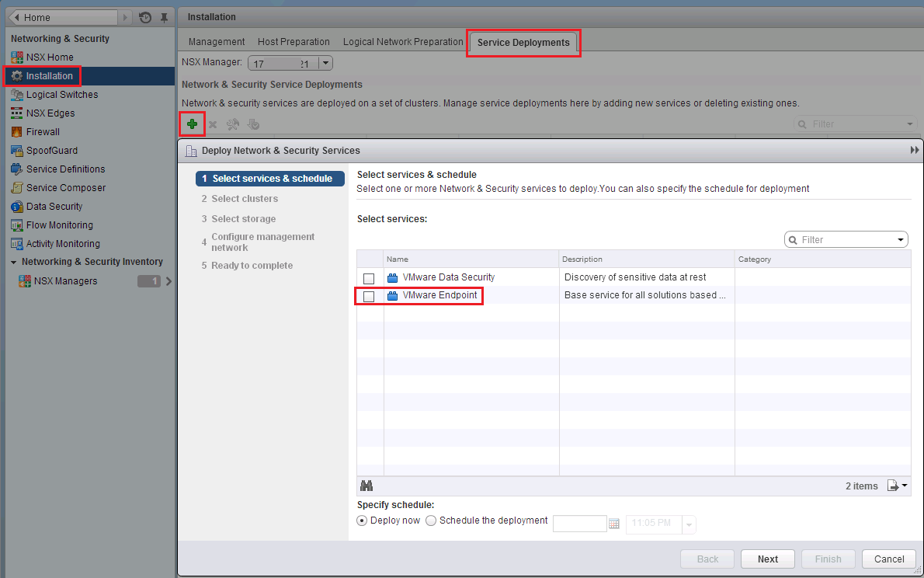Collapse dialog with double-arrow icon
Image resolution: width=924 pixels, height=578 pixels.
pos(915,151)
